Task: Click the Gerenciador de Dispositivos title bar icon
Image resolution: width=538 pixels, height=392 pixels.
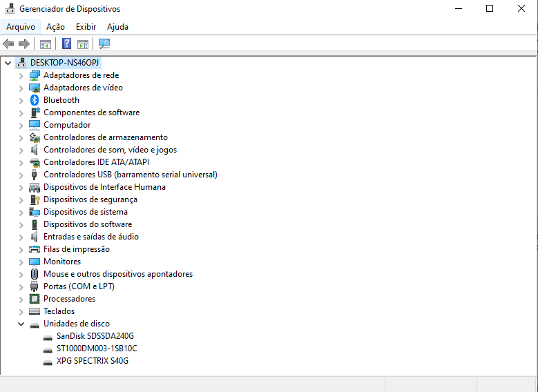Action: point(10,8)
